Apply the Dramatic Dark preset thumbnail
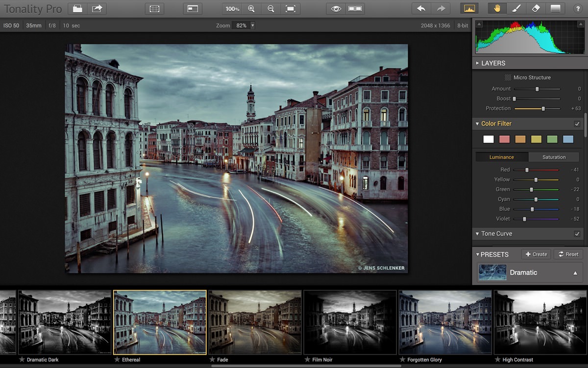 pos(65,322)
